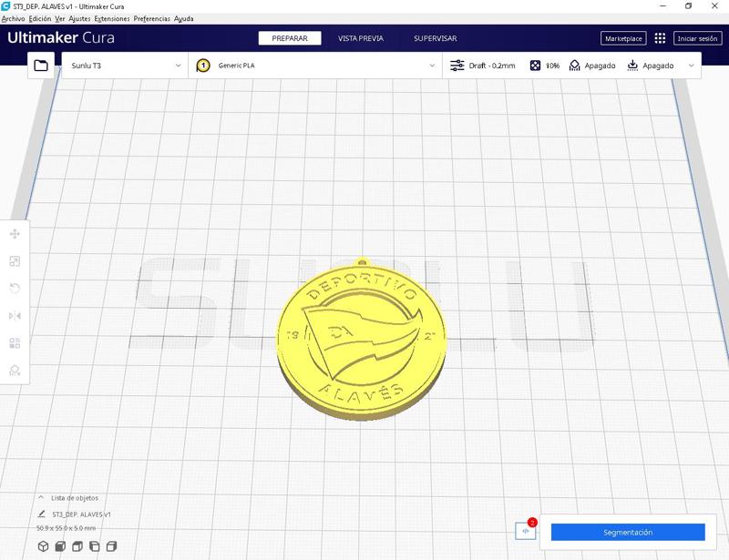The image size is (729, 560).
Task: Click the adhesion Apagado icon
Action: (x=632, y=66)
